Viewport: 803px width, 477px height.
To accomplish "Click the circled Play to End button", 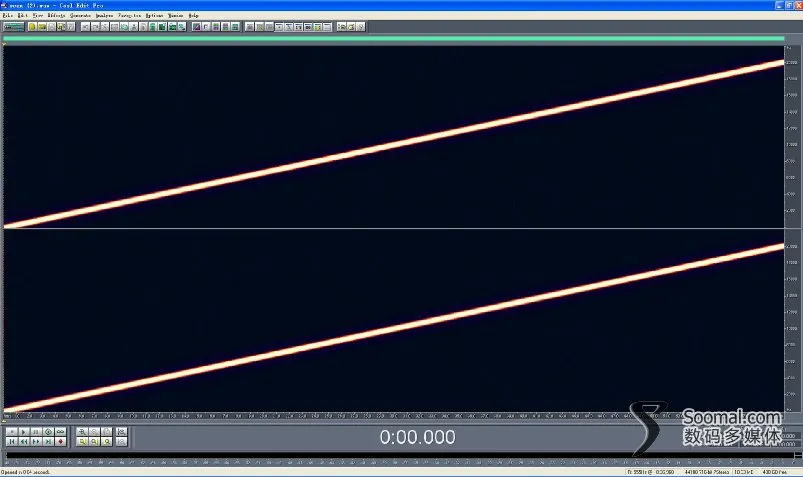I will click(48, 432).
